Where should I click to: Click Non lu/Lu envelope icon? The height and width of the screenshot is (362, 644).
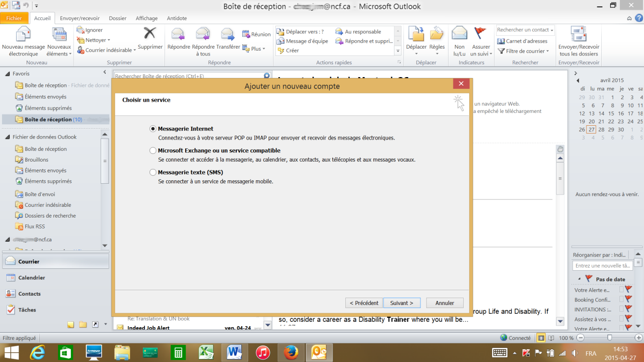(x=459, y=34)
